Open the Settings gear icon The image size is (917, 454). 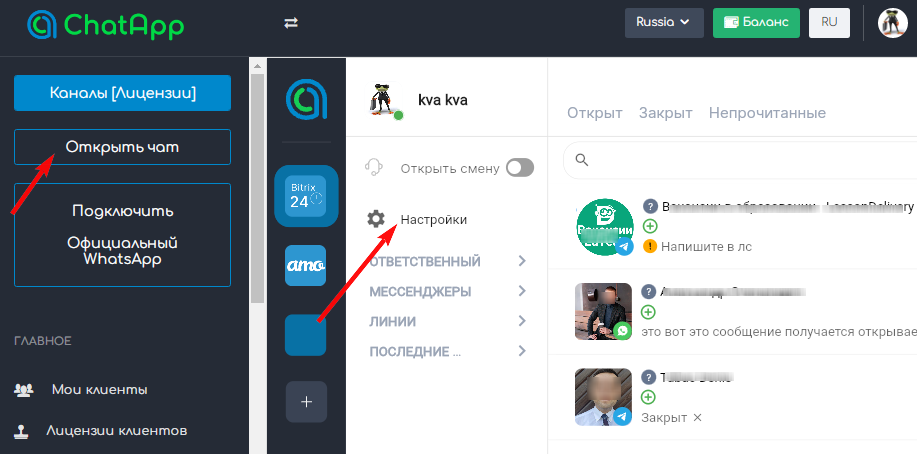click(376, 219)
